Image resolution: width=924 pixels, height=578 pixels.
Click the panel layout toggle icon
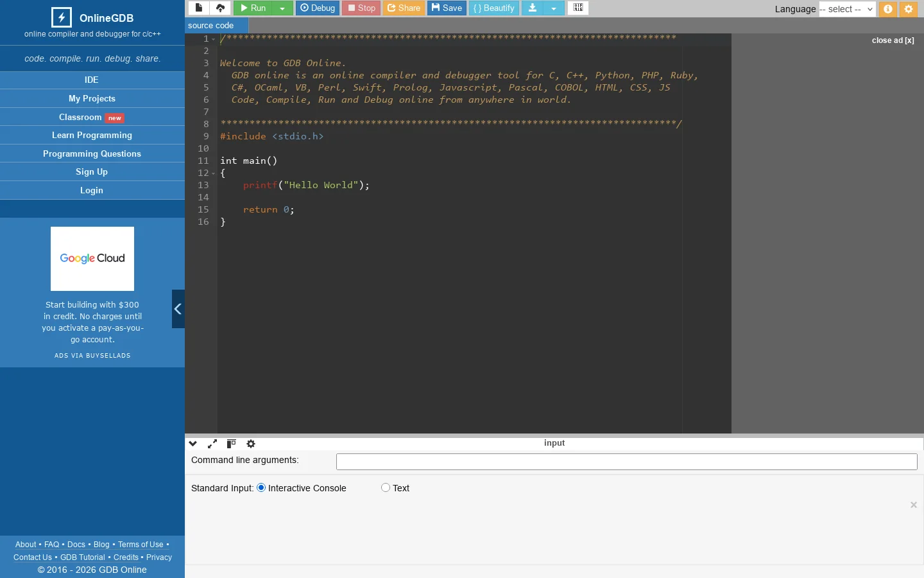[x=232, y=444]
